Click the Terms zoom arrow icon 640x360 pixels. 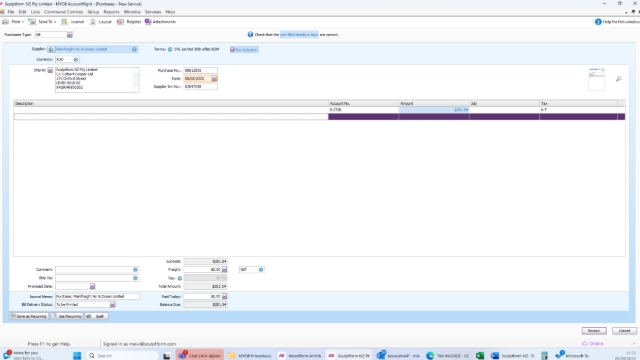[170, 49]
